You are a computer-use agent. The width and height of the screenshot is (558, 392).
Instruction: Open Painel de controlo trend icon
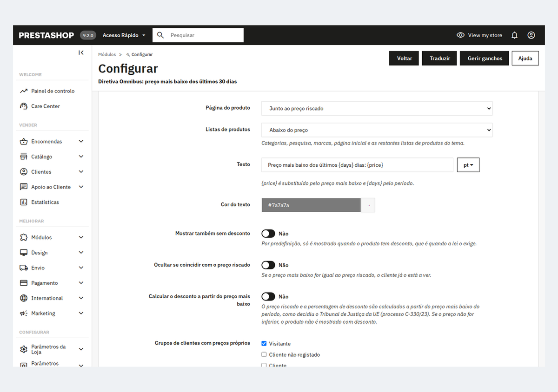(x=24, y=91)
